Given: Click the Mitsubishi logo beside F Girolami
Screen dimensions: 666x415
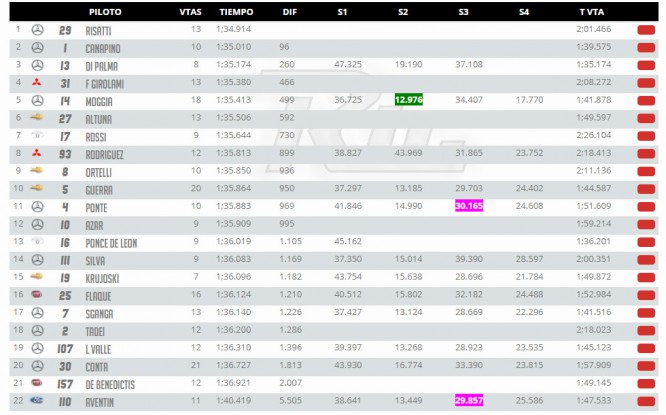Looking at the screenshot, I should coord(37,82).
